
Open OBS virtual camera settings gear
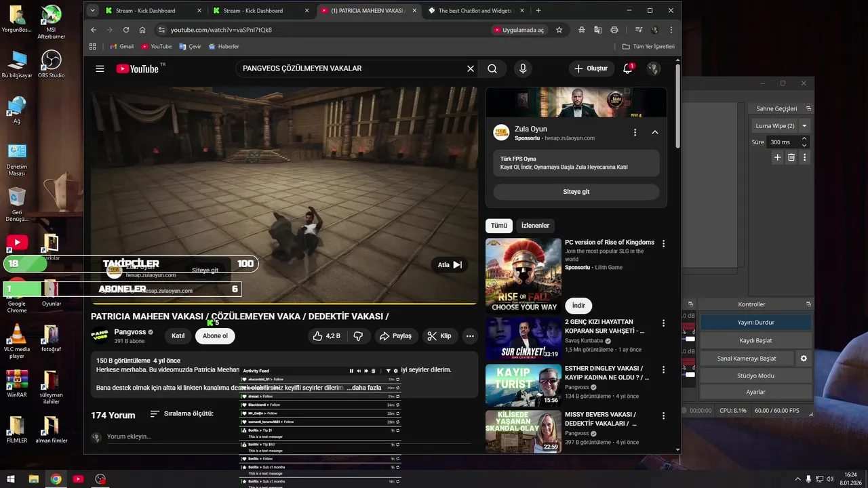tap(804, 358)
